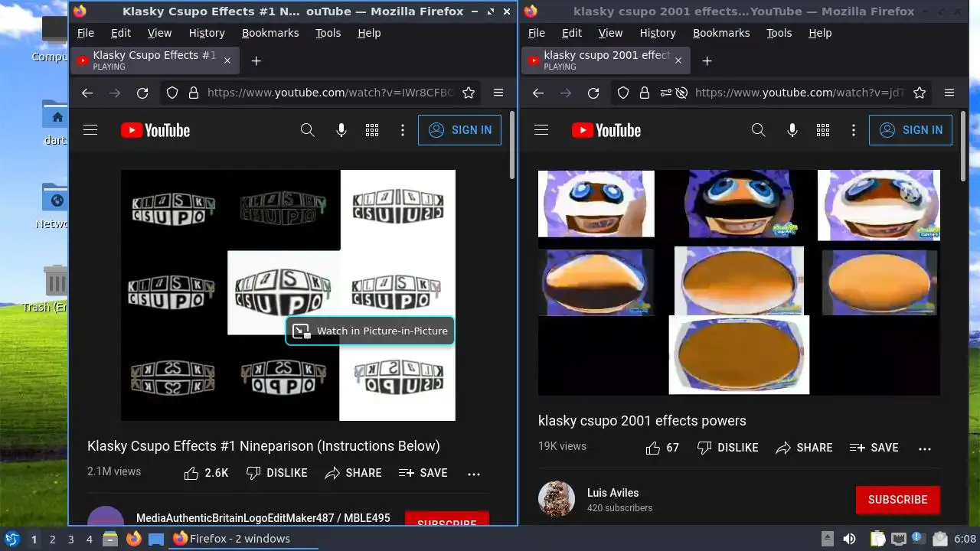
Task: Click URL field in left window
Action: pyautogui.click(x=331, y=93)
